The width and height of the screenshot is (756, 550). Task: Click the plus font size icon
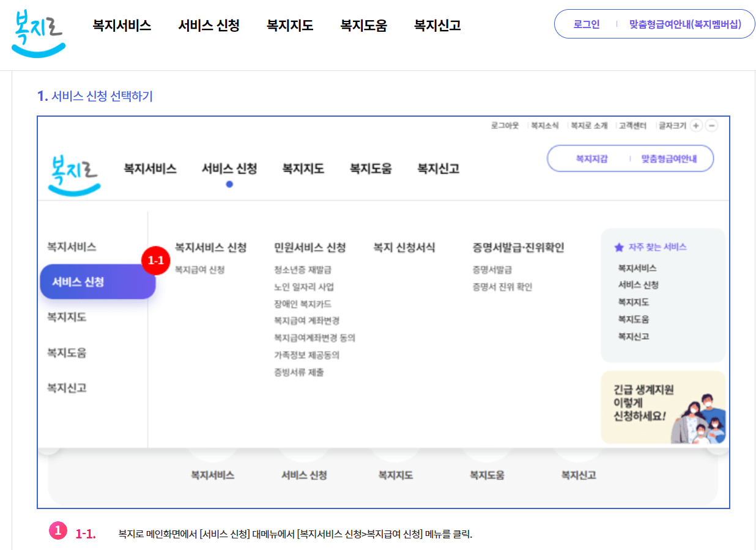pos(696,126)
